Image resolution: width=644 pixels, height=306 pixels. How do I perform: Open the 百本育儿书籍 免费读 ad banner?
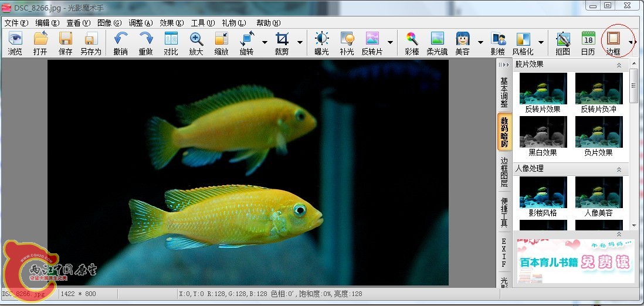[x=575, y=261]
